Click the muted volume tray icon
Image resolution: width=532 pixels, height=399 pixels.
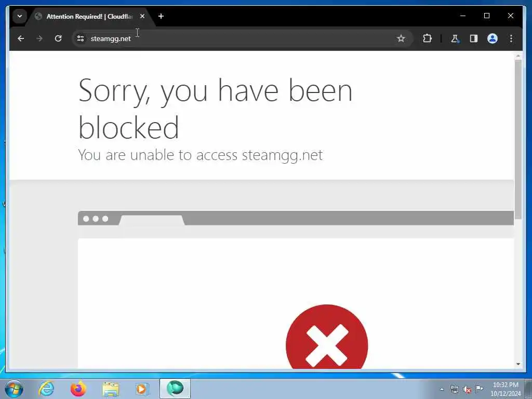coord(467,390)
